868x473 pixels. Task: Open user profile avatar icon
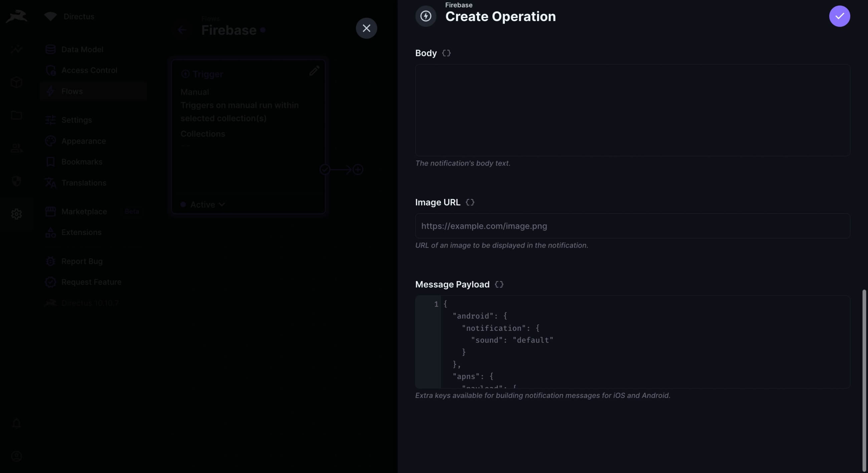tap(16, 456)
